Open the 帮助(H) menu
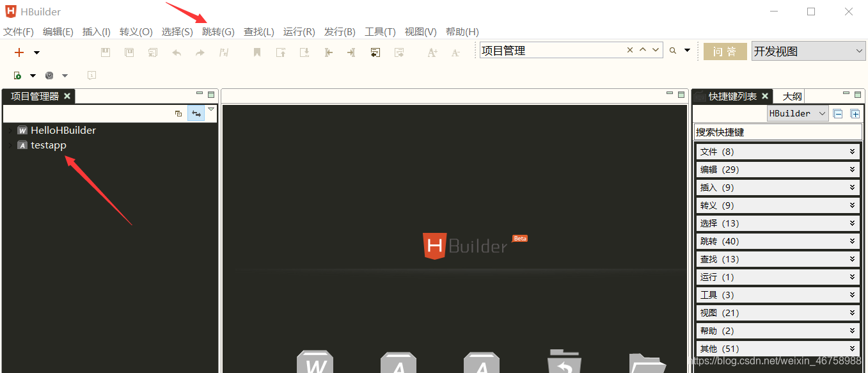Screen dimensions: 868x373 click(462, 32)
